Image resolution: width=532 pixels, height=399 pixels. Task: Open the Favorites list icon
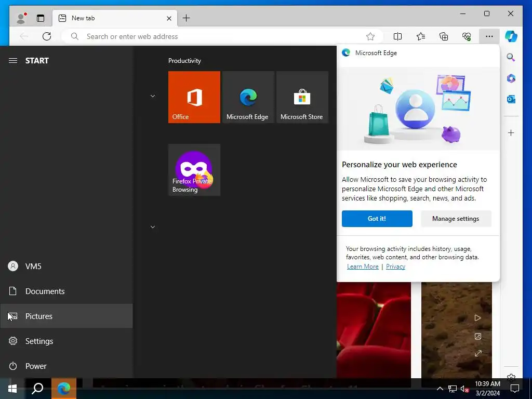click(421, 36)
